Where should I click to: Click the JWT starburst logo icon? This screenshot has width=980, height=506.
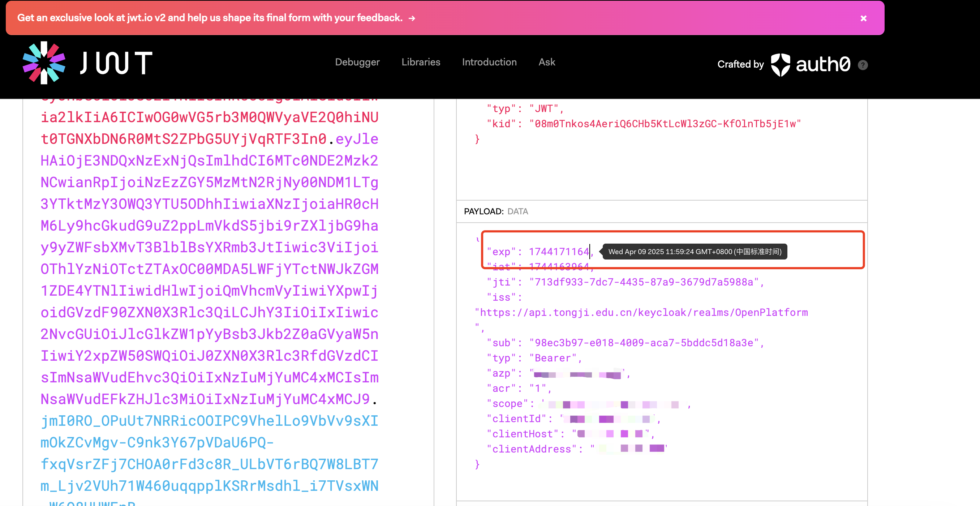pyautogui.click(x=44, y=63)
